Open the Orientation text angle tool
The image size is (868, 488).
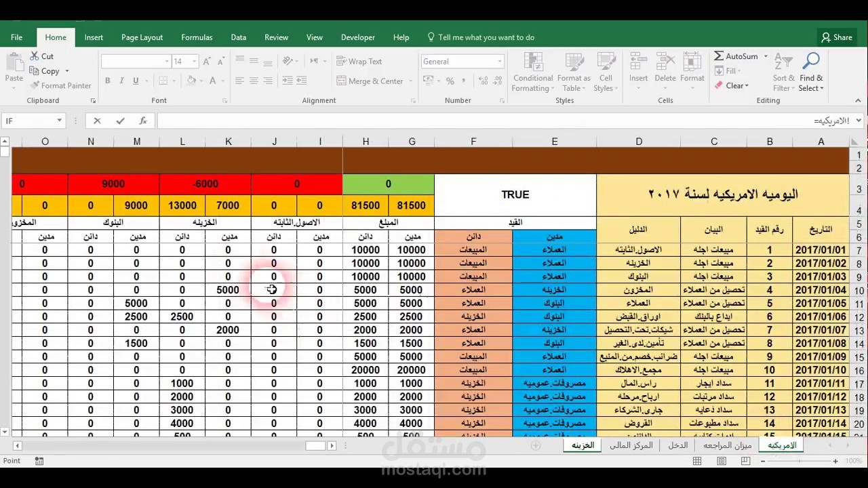288,61
